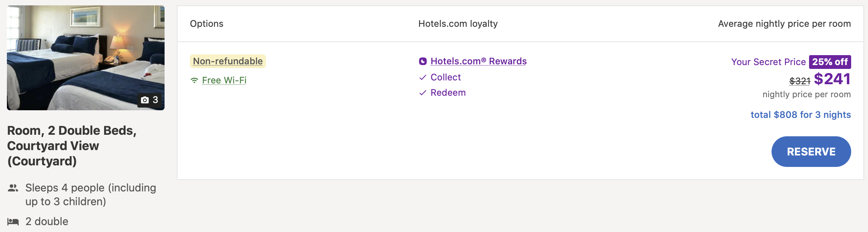
Task: Click the Hotels.com Rewards logo icon
Action: coord(423,61)
